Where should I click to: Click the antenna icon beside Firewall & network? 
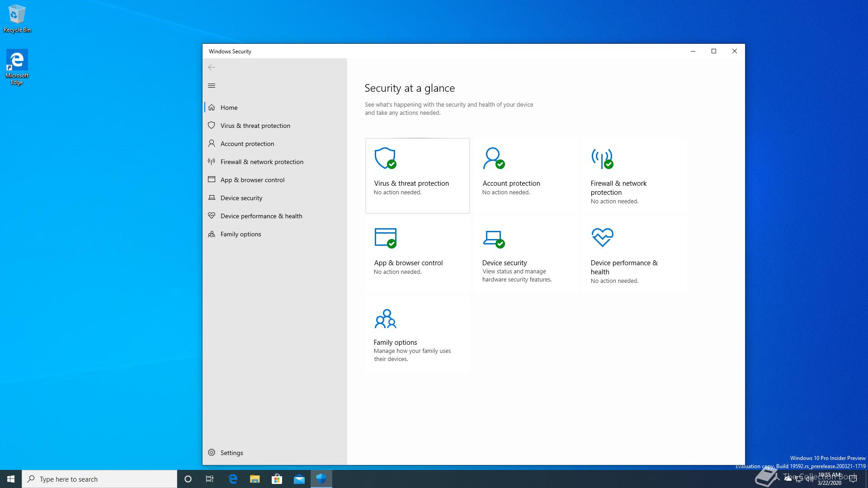coord(211,161)
